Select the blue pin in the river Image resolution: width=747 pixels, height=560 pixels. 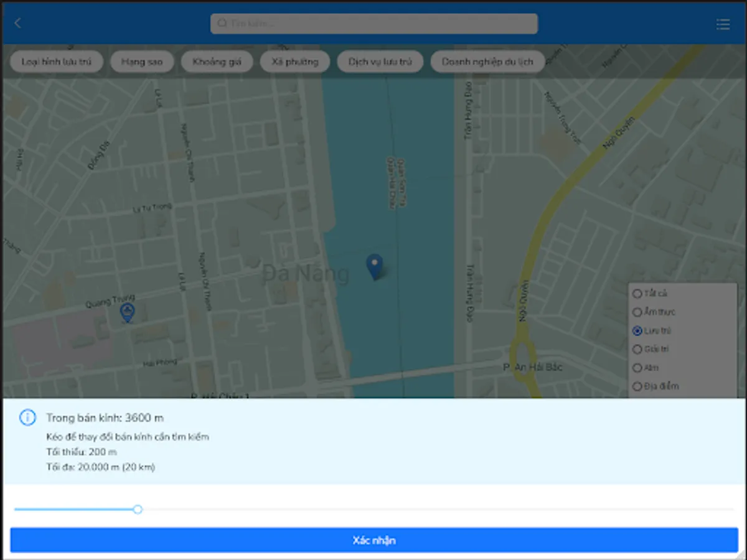(x=374, y=267)
